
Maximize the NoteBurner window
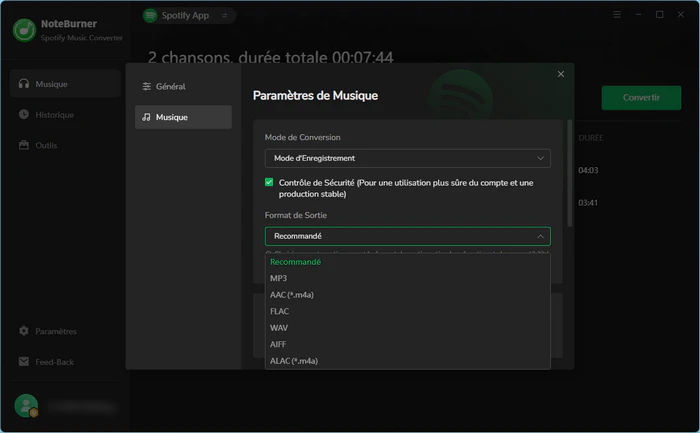659,15
